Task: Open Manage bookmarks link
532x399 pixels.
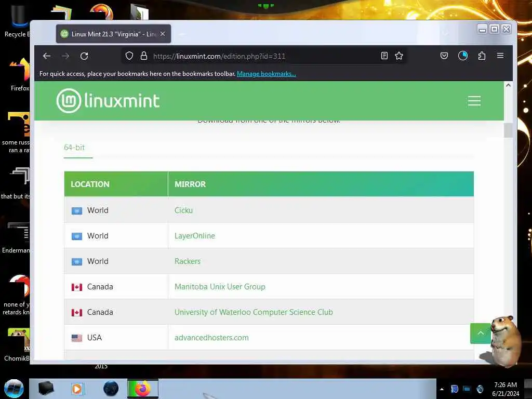Action: (267, 74)
